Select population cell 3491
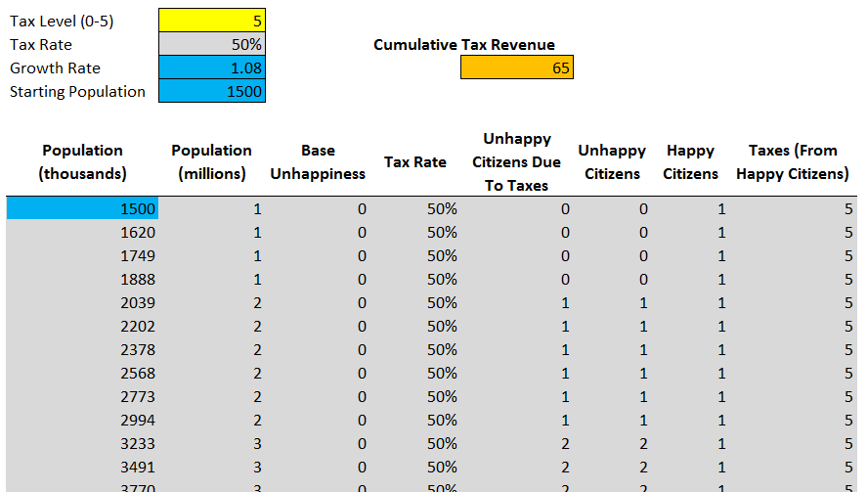Image resolution: width=868 pixels, height=492 pixels. tap(82, 468)
